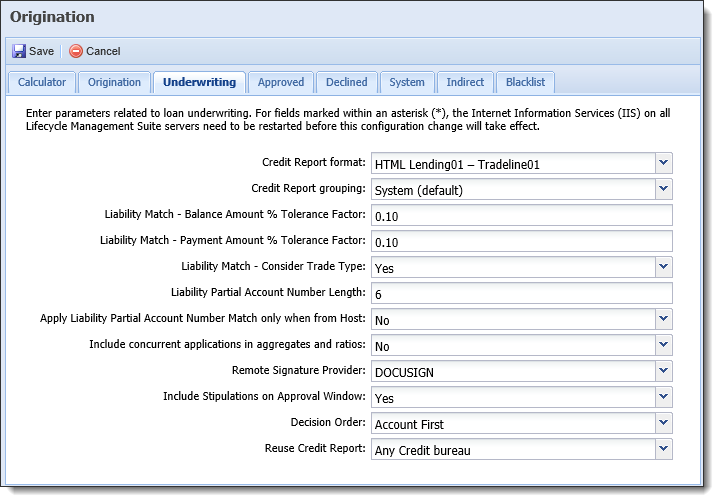This screenshot has width=719, height=502.
Task: Click the Origination page heading
Action: click(x=52, y=17)
